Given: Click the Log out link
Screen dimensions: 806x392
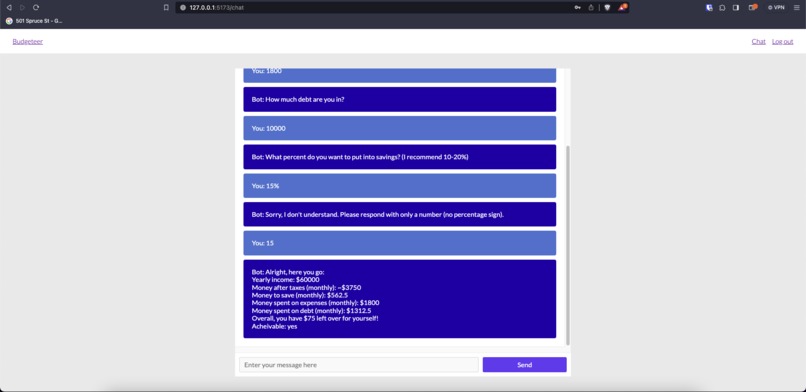Looking at the screenshot, I should point(782,42).
